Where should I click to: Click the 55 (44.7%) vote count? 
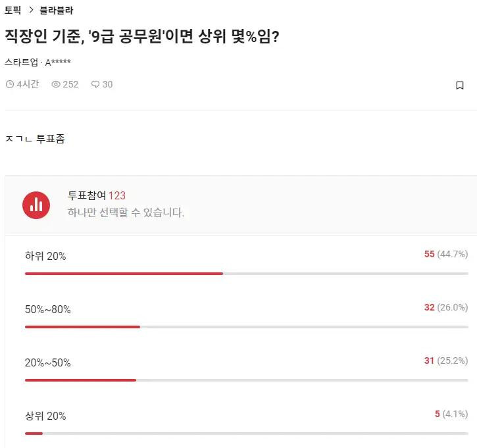445,254
